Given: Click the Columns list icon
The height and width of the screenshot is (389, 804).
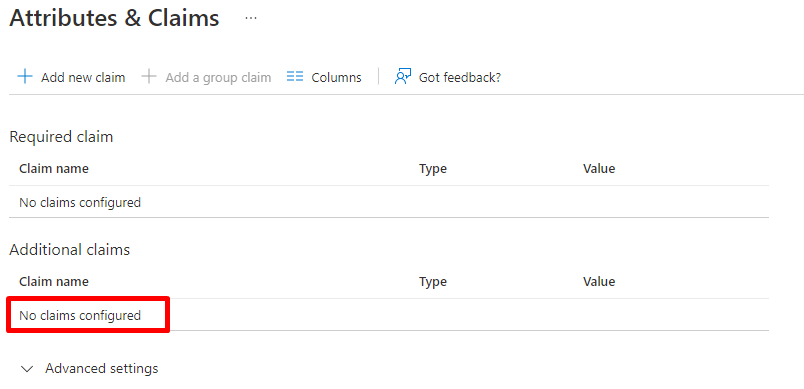Looking at the screenshot, I should click(x=295, y=77).
